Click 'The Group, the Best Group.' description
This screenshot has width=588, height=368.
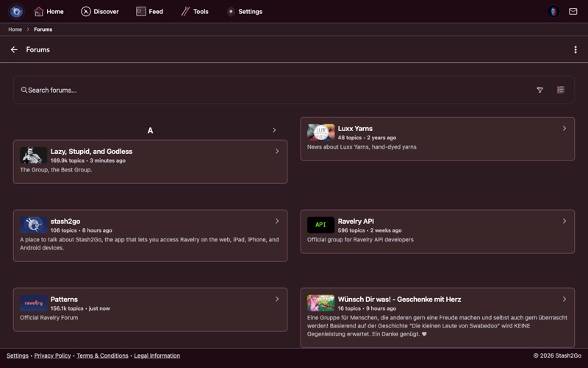coord(56,170)
